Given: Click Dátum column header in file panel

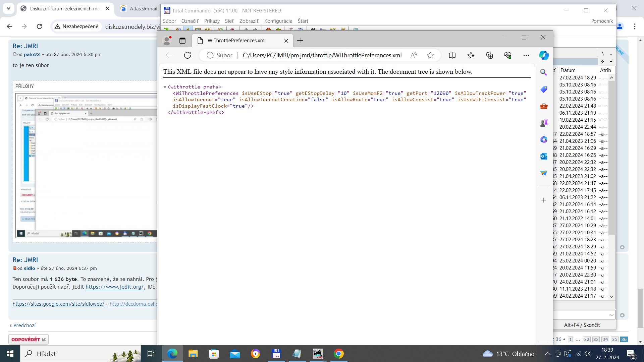Looking at the screenshot, I should pyautogui.click(x=568, y=70).
